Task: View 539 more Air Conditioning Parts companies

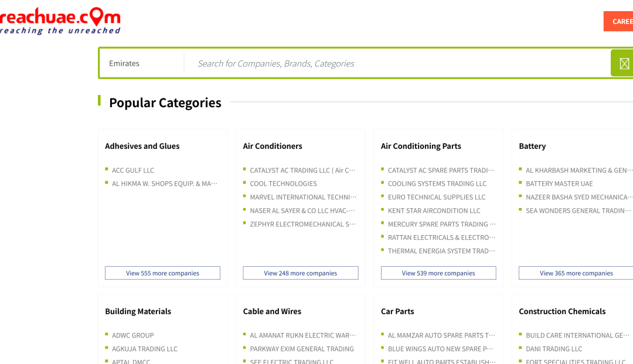Action: pos(438,273)
